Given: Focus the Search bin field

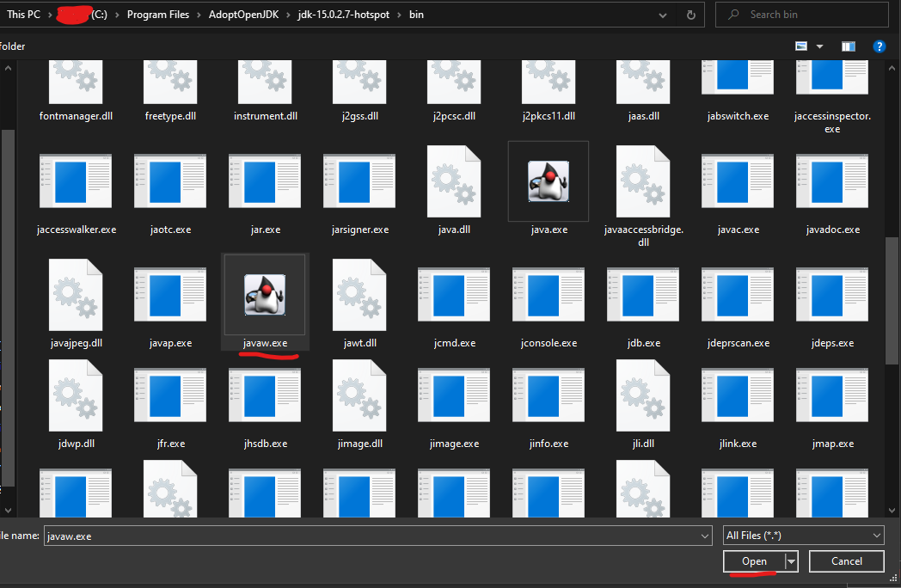Looking at the screenshot, I should point(801,15).
